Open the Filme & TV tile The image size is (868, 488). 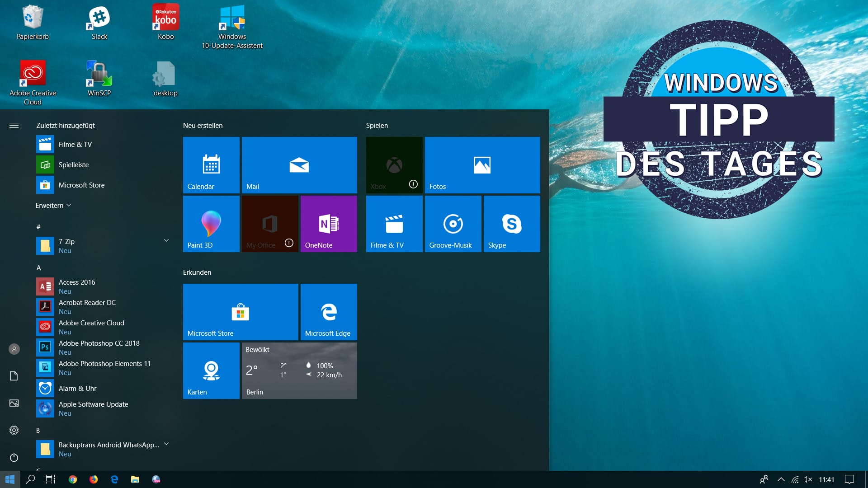[x=394, y=224]
